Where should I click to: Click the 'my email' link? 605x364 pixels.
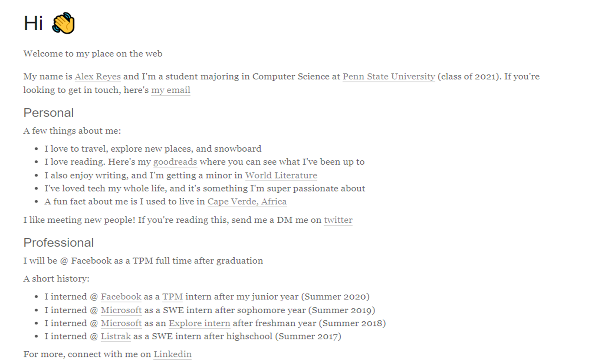(x=170, y=90)
